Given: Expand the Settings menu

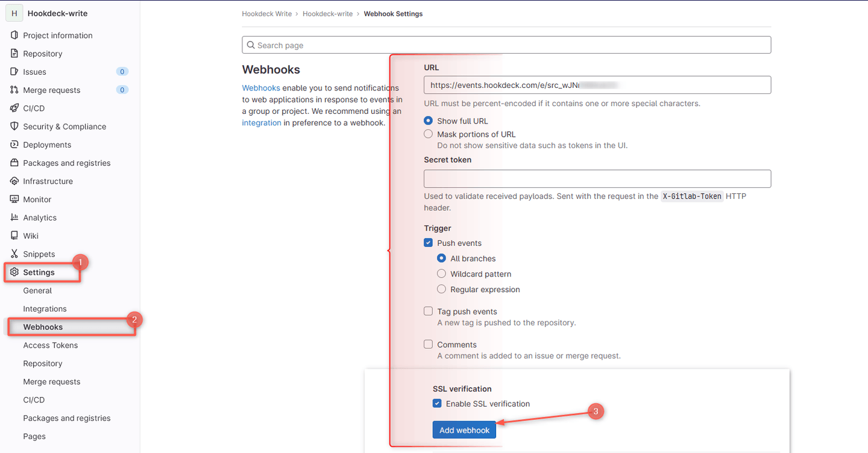Looking at the screenshot, I should (x=39, y=272).
